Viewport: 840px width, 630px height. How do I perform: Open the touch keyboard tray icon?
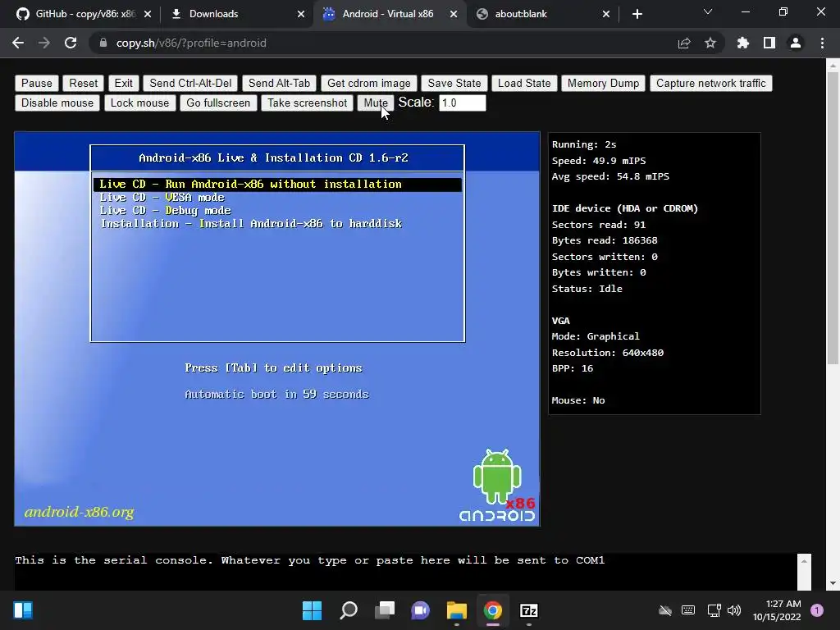(x=688, y=610)
